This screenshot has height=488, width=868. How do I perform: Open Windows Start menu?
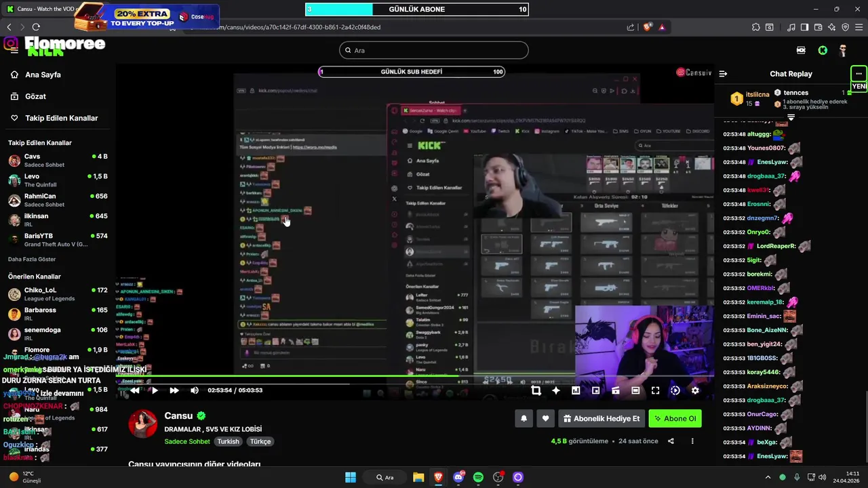pos(351,477)
